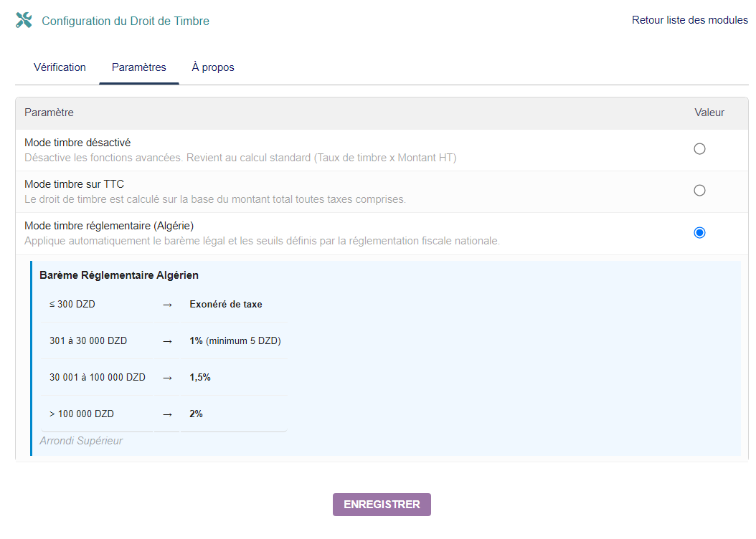The height and width of the screenshot is (539, 756).
Task: Select Mode timbre réglementaire (Algérie) radio button
Action: pyautogui.click(x=699, y=233)
